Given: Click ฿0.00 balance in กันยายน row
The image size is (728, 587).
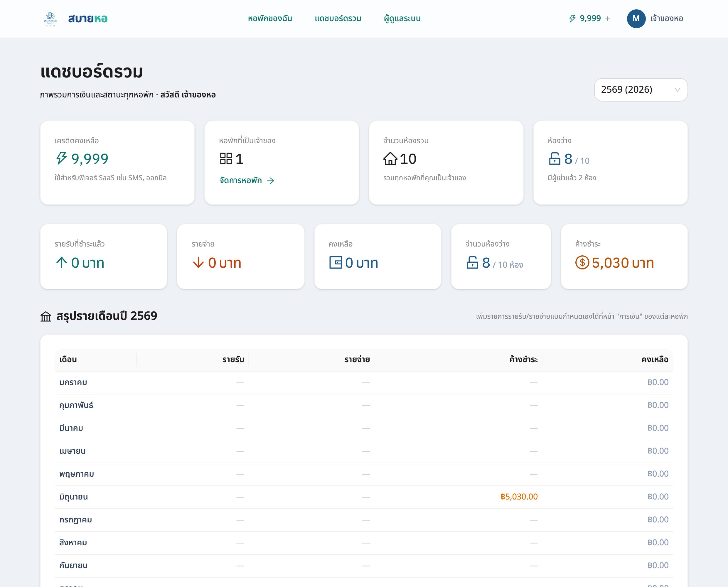Looking at the screenshot, I should coord(658,565).
